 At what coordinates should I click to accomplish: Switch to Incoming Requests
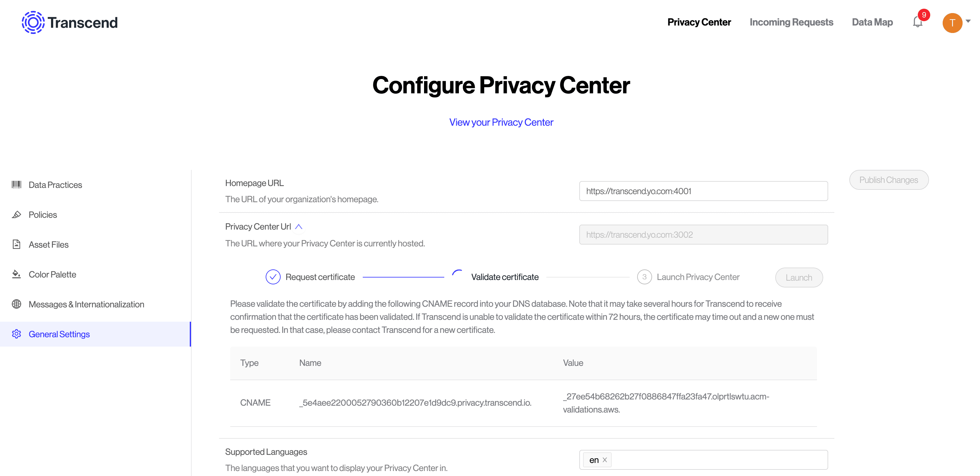pos(791,22)
